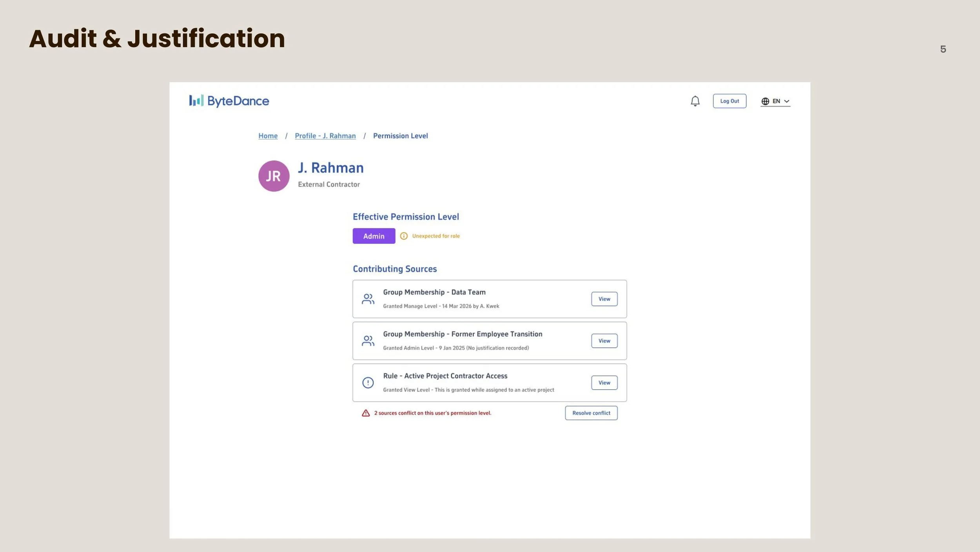Viewport: 980px width, 552px height.
Task: Click the 2 sources conflict message
Action: click(x=433, y=413)
